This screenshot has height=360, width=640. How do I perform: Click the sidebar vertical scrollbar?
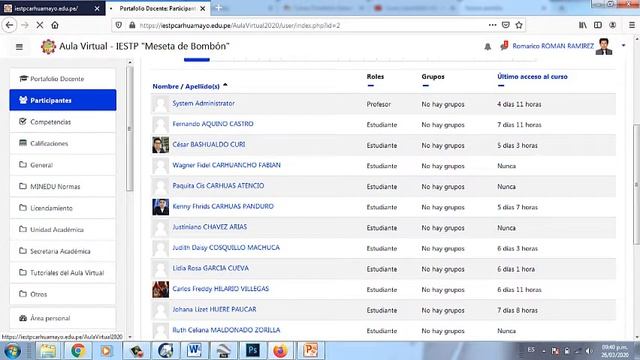coord(130,129)
